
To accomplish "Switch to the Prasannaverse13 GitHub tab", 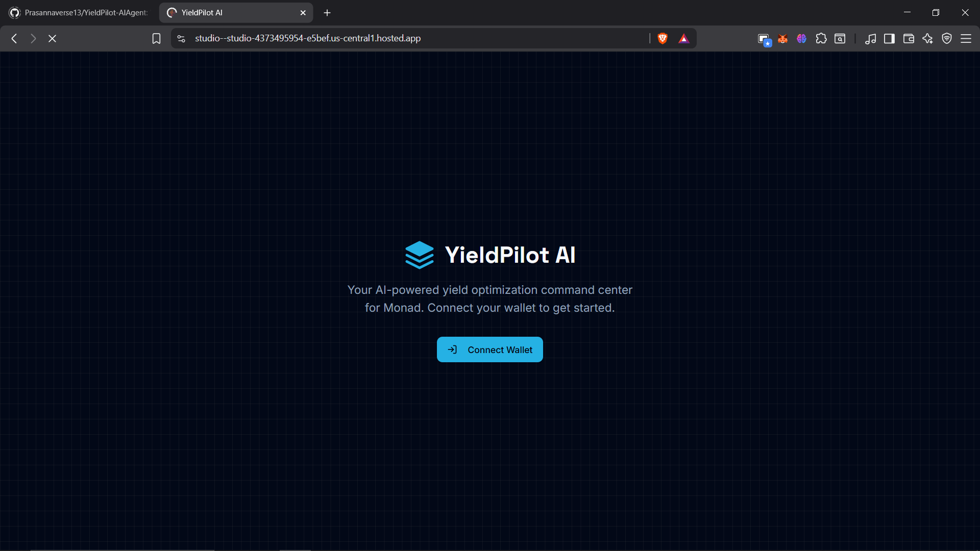I will [x=80, y=13].
